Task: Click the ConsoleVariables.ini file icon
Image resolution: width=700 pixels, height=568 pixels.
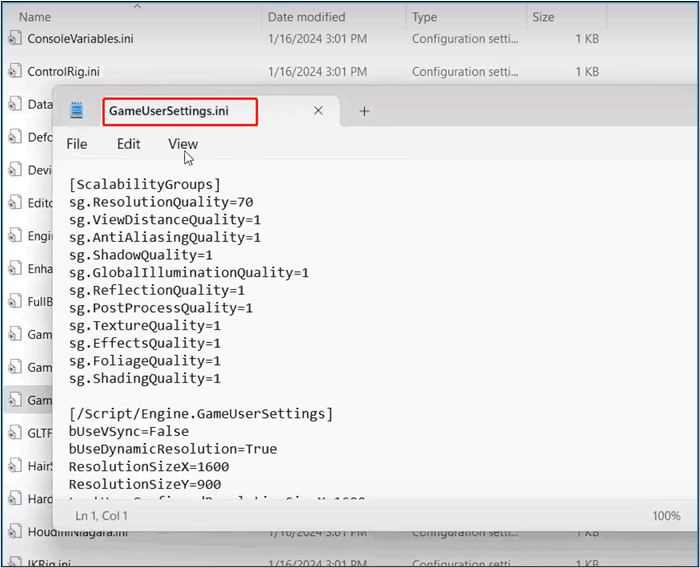Action: (15, 38)
